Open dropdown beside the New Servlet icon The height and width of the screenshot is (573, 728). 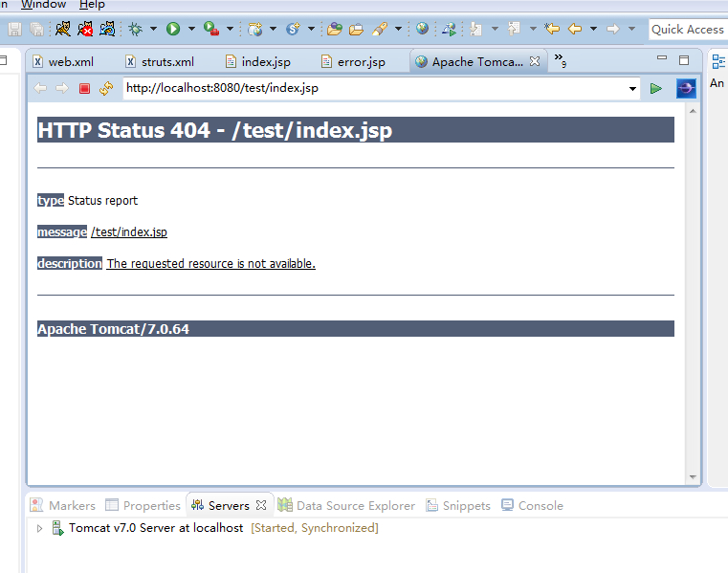(311, 29)
